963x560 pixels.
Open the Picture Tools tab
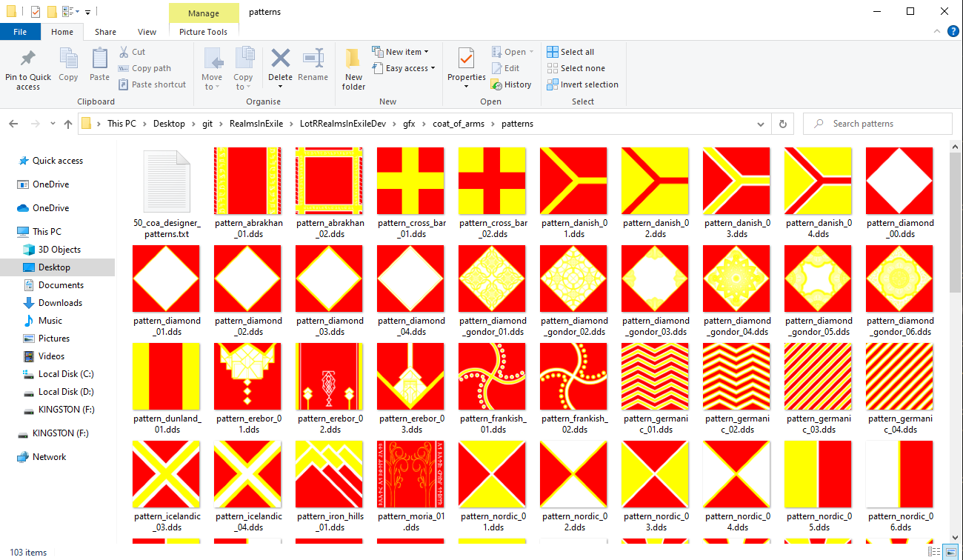point(204,32)
